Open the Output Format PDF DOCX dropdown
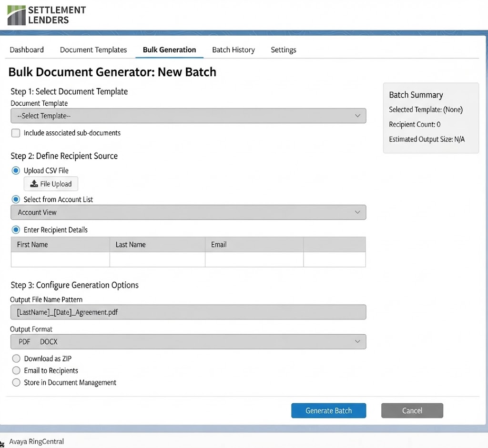This screenshot has height=448, width=488. [188, 342]
